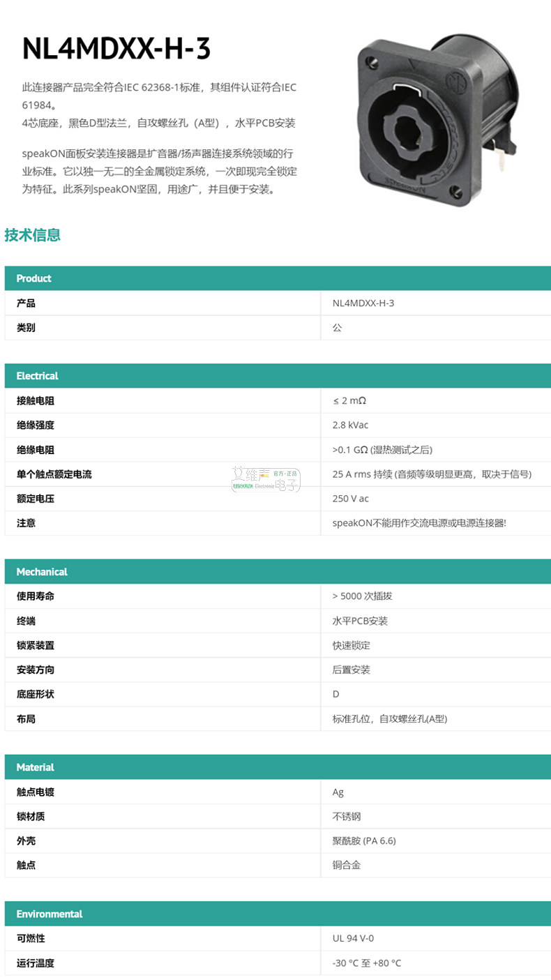551x980 pixels.
Task: Select the Material table header
Action: pos(278,767)
